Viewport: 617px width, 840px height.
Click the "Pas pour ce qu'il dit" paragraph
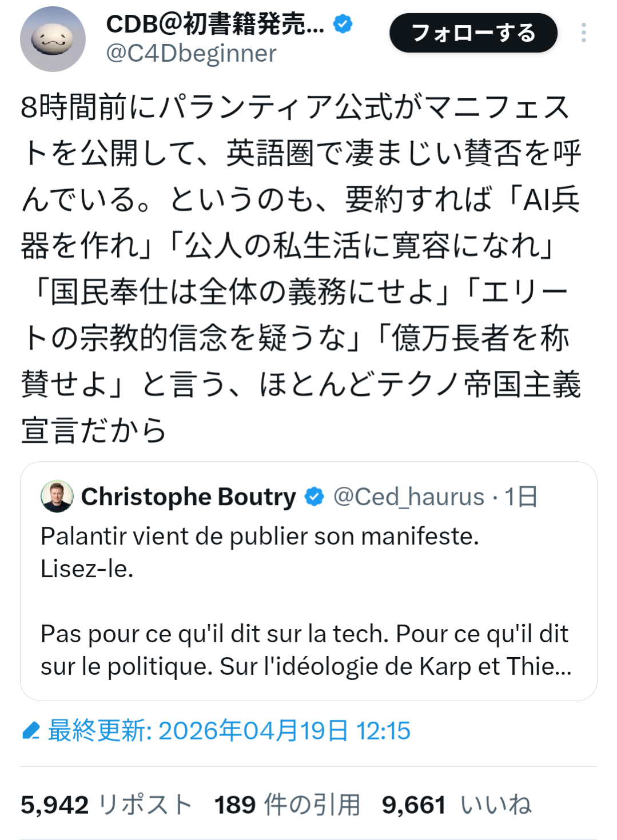[305, 650]
